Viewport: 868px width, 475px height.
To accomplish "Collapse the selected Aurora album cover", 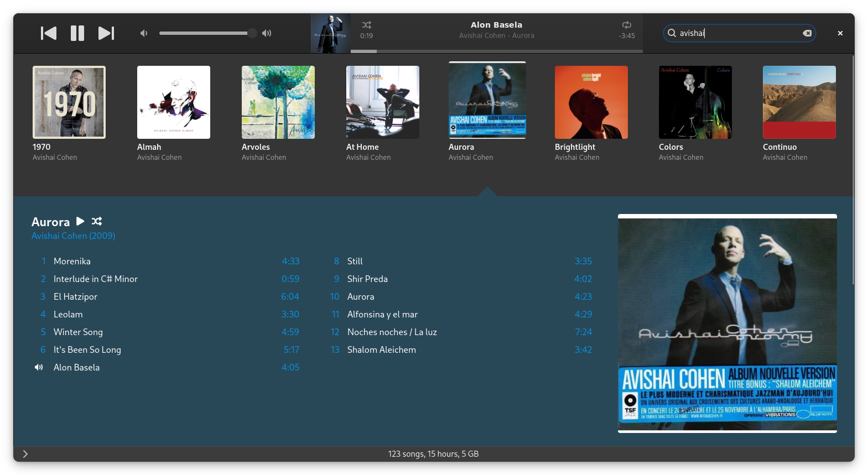I will click(x=487, y=100).
